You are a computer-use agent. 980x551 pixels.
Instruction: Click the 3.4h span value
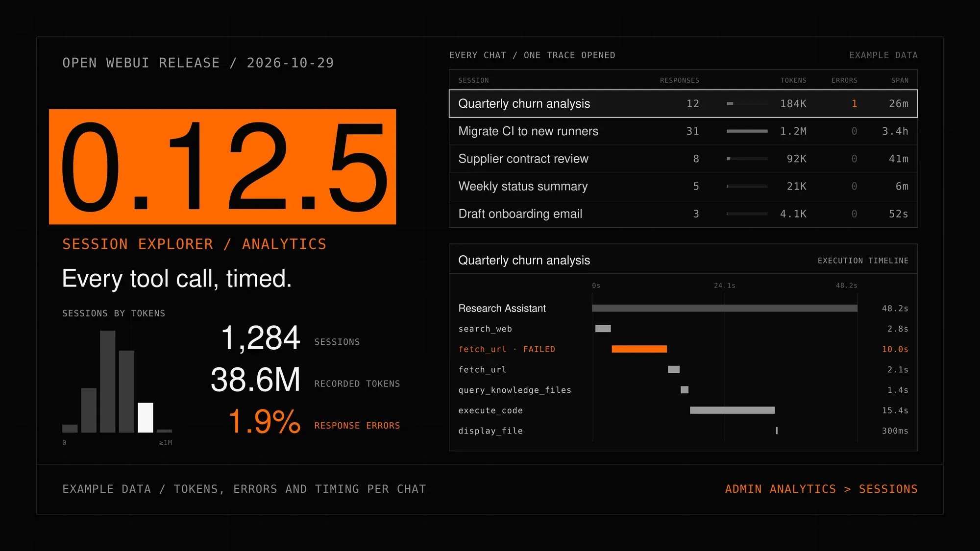point(895,131)
